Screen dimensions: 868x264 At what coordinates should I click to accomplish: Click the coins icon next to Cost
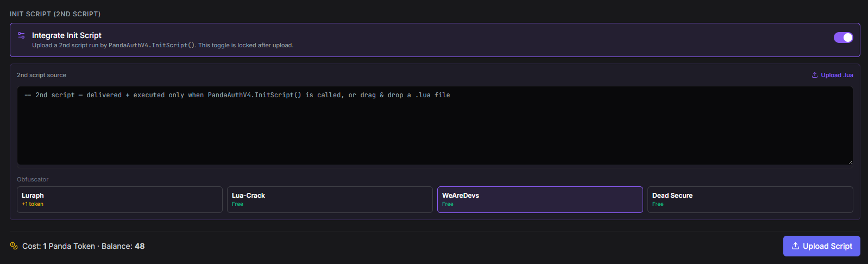(14, 246)
